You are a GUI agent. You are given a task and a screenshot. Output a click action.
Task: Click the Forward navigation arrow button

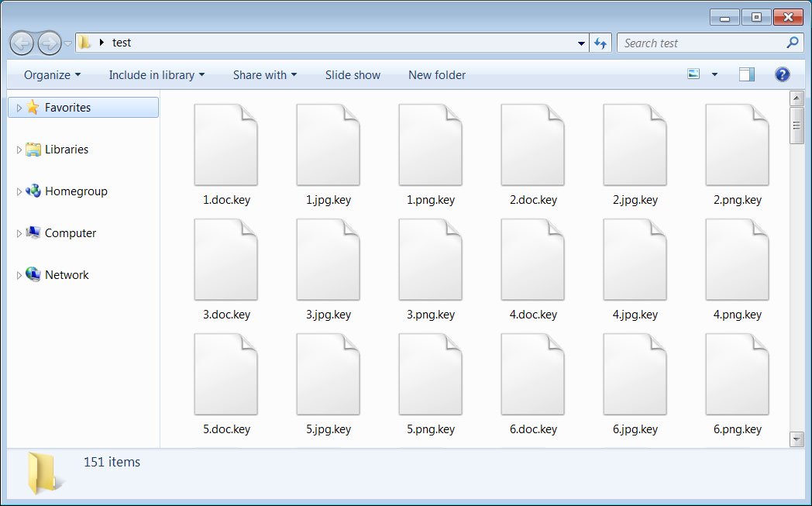tap(49, 43)
